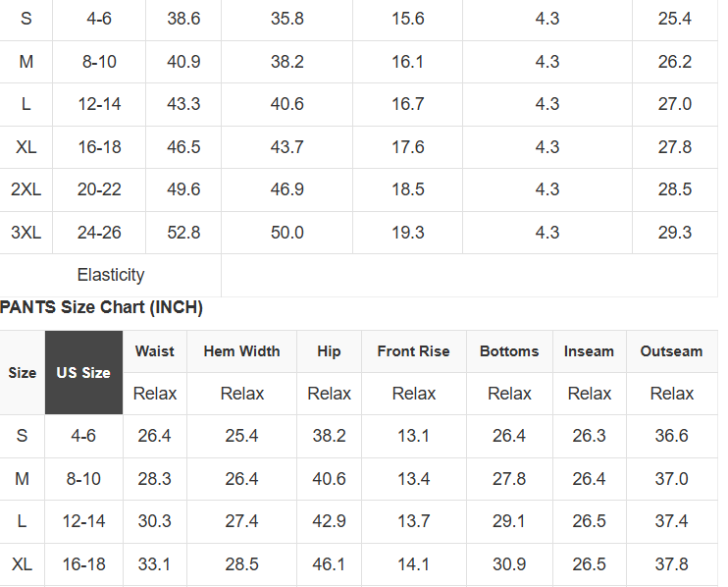Image resolution: width=728 pixels, height=587 pixels.
Task: Click the Hem Width column header
Action: pyautogui.click(x=242, y=351)
